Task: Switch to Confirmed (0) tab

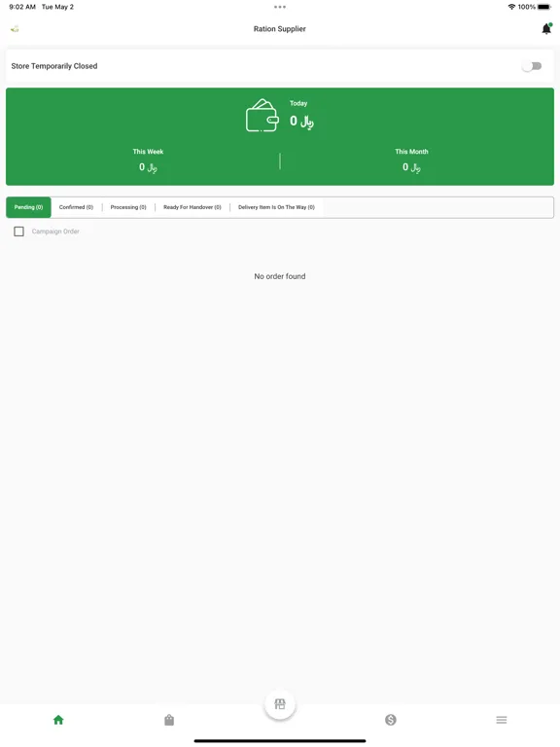Action: click(x=76, y=207)
